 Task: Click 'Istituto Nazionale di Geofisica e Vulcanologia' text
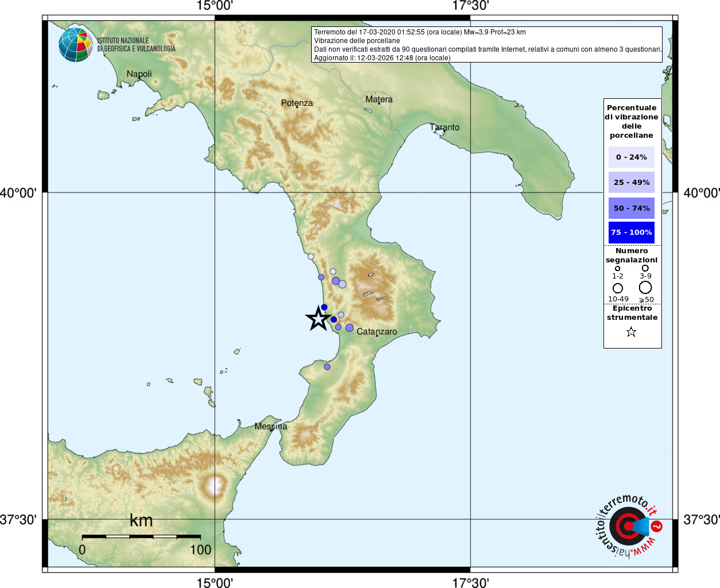click(136, 45)
